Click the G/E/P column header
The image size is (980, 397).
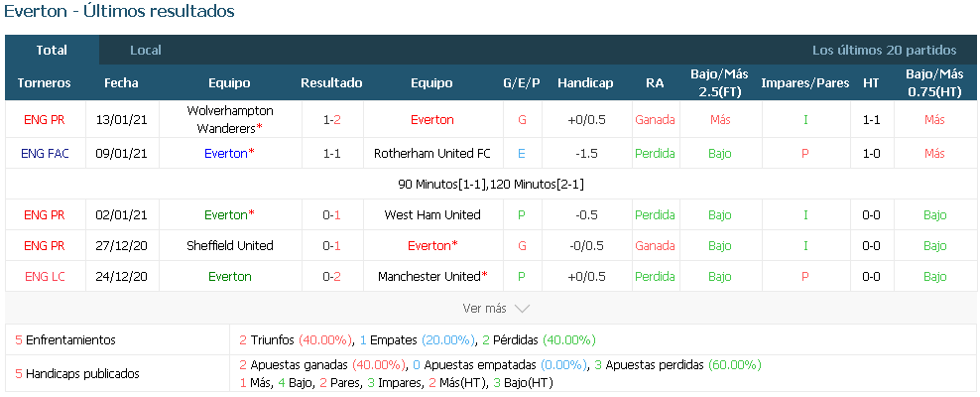pos(522,83)
